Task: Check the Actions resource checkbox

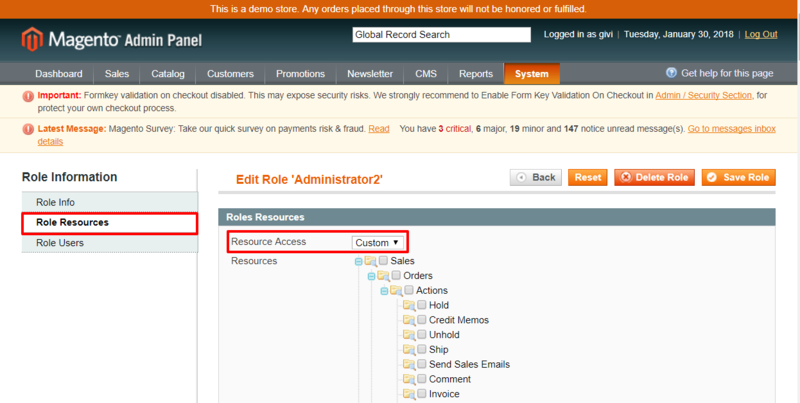Action: pos(409,290)
